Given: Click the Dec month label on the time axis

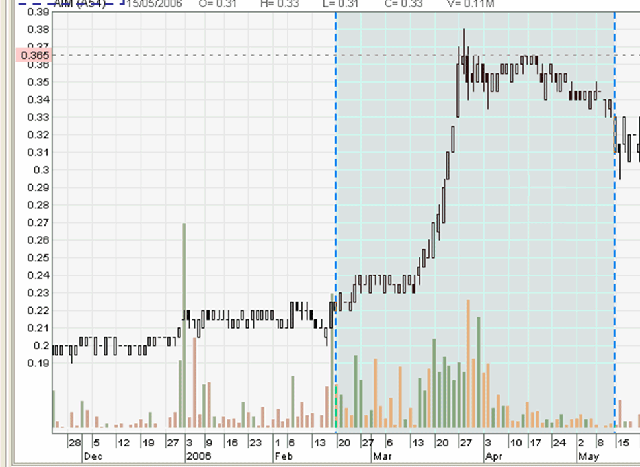Looking at the screenshot, I should click(93, 455).
